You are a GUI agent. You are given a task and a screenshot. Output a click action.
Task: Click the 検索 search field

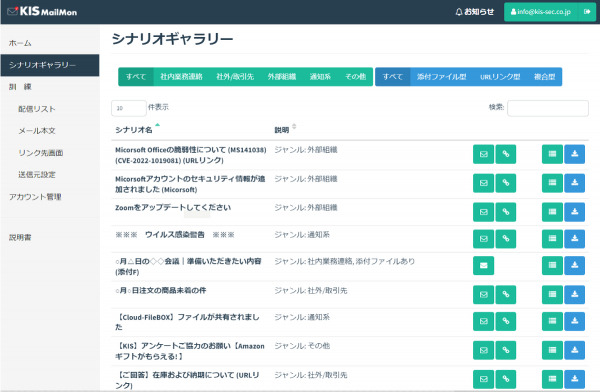click(x=548, y=108)
